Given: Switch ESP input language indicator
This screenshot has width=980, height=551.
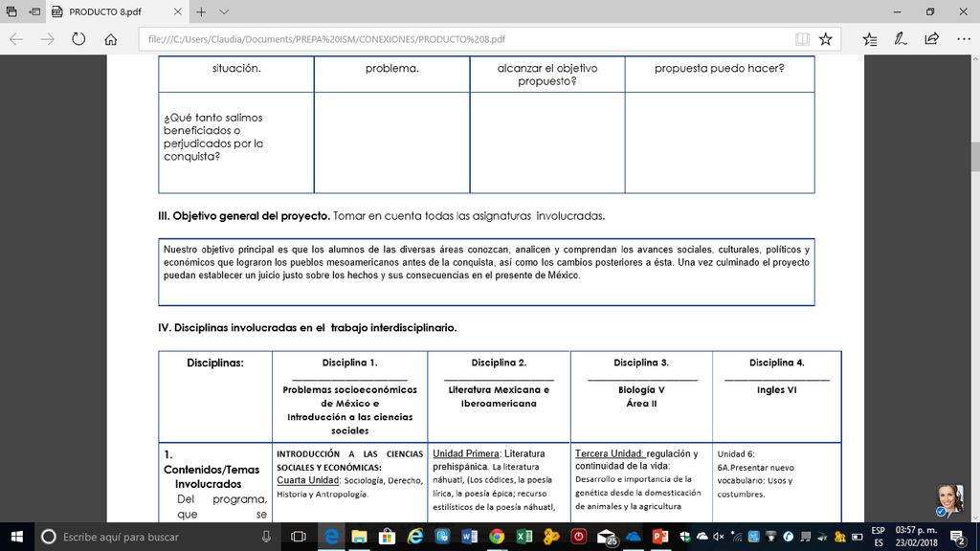Looking at the screenshot, I should (879, 537).
